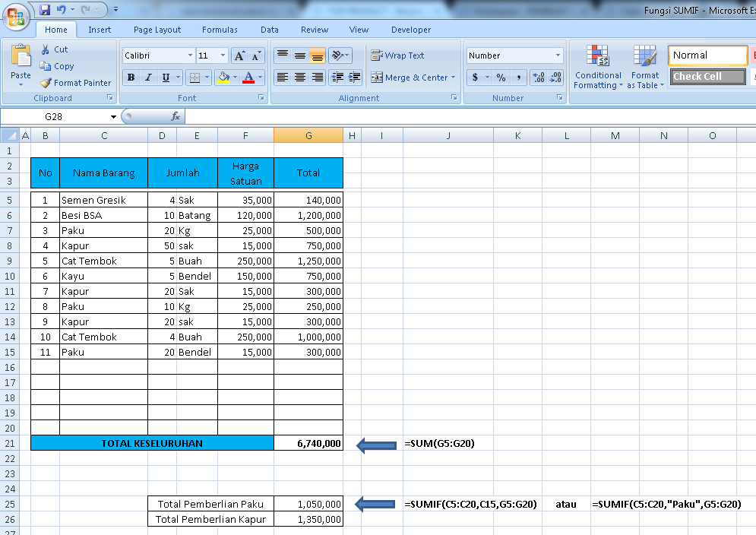Toggle bold formatting
The height and width of the screenshot is (535, 756).
(x=131, y=78)
